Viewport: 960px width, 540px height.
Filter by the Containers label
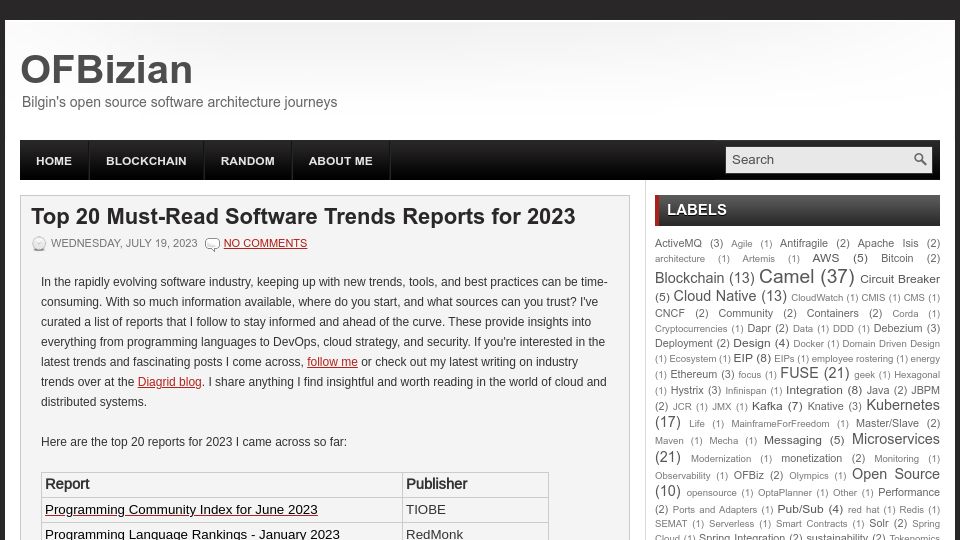[x=832, y=313]
